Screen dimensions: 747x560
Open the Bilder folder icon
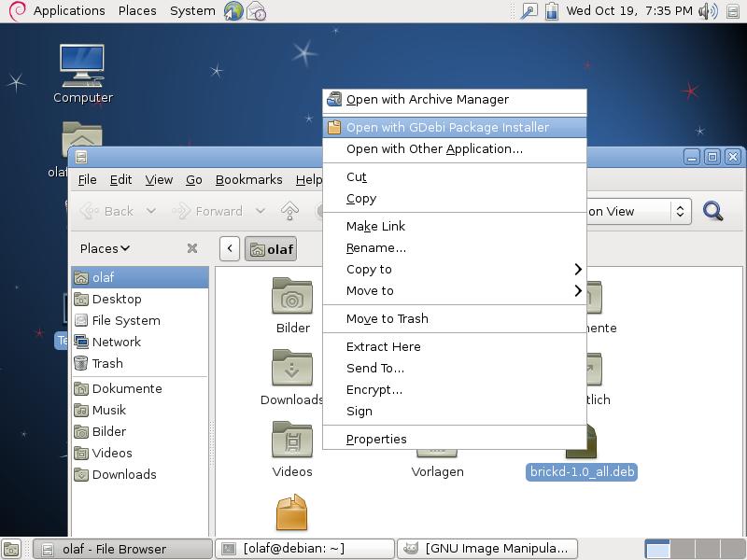(x=292, y=298)
